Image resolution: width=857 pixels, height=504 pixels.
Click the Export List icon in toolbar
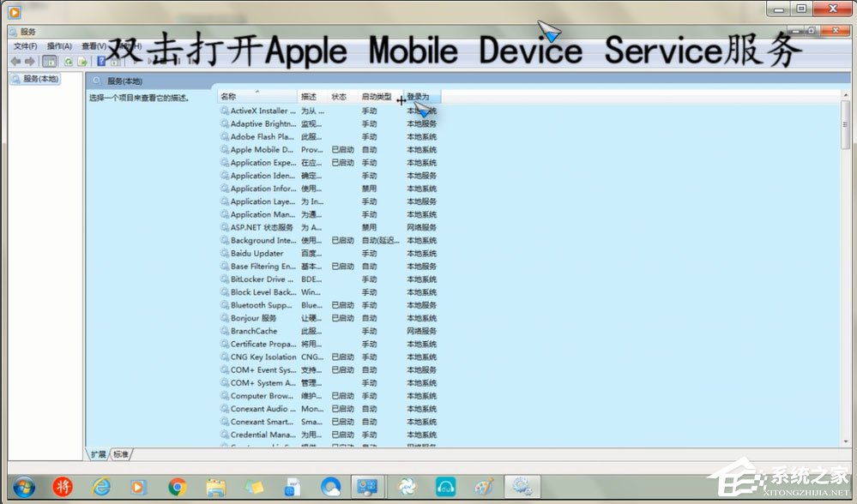coord(82,62)
